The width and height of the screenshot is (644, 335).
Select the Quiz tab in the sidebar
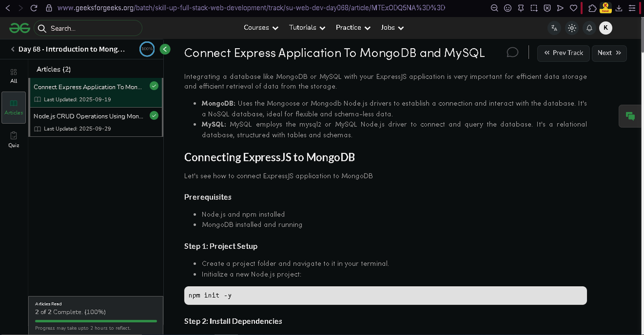(x=14, y=139)
